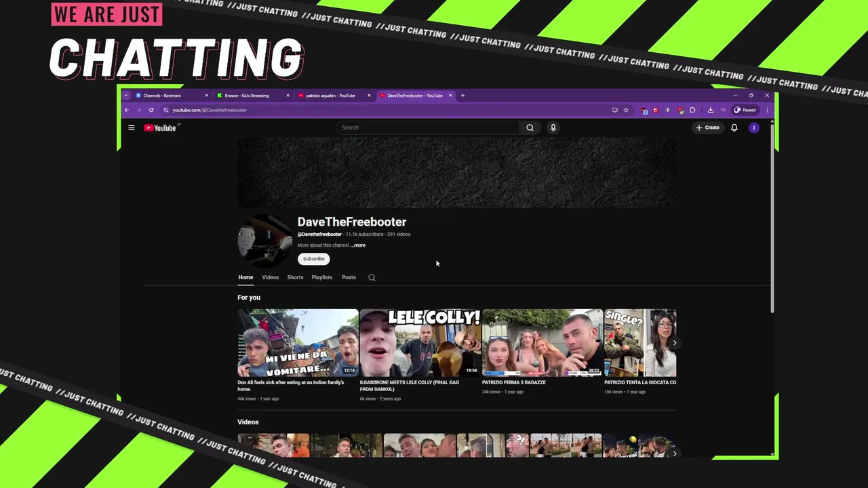Subscribe to DaveTheFreebooter
Image resolution: width=868 pixels, height=488 pixels.
(313, 259)
